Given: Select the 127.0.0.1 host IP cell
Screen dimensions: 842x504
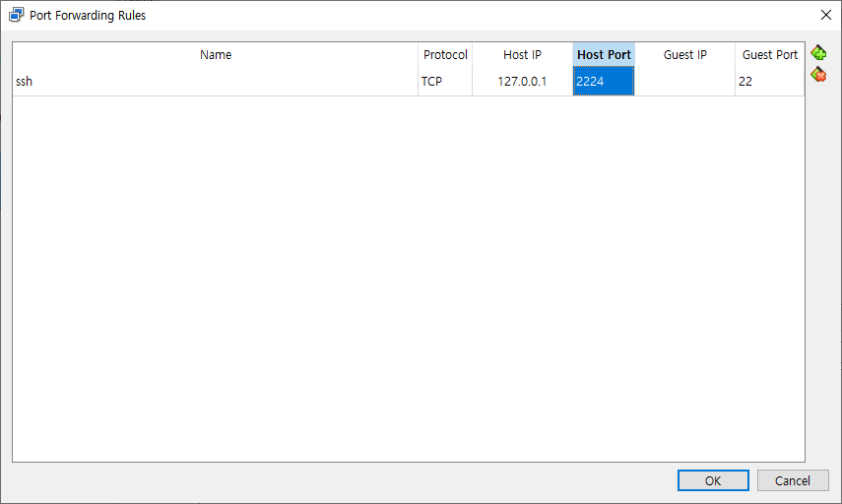Looking at the screenshot, I should (523, 82).
